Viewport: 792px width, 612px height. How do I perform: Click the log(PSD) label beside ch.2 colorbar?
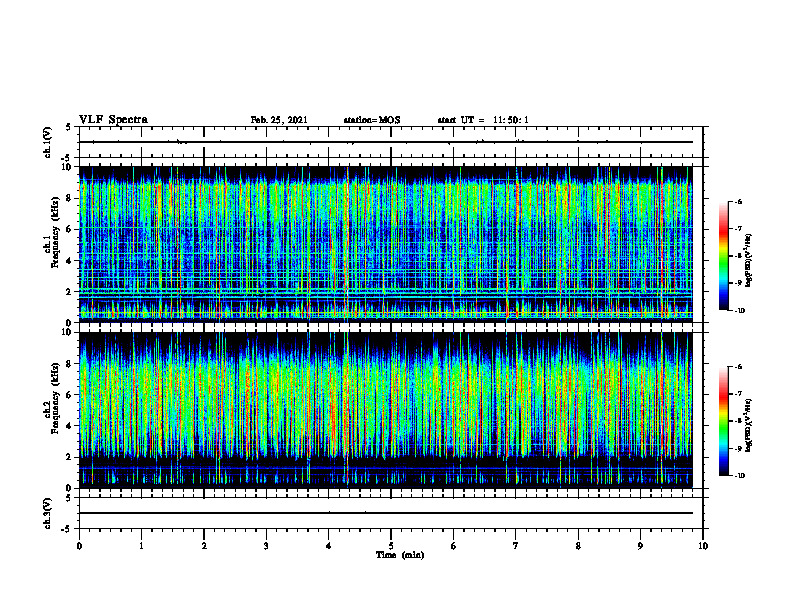pos(749,426)
